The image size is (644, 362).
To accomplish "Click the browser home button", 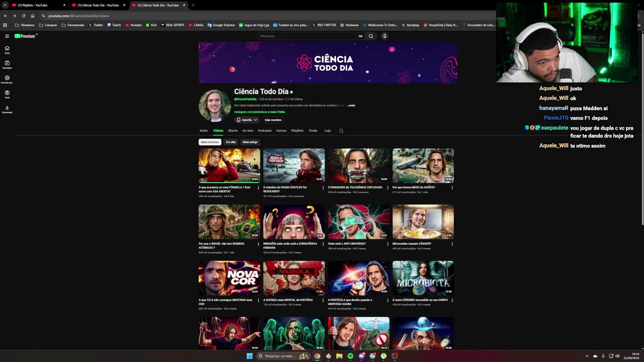I will click(33, 16).
